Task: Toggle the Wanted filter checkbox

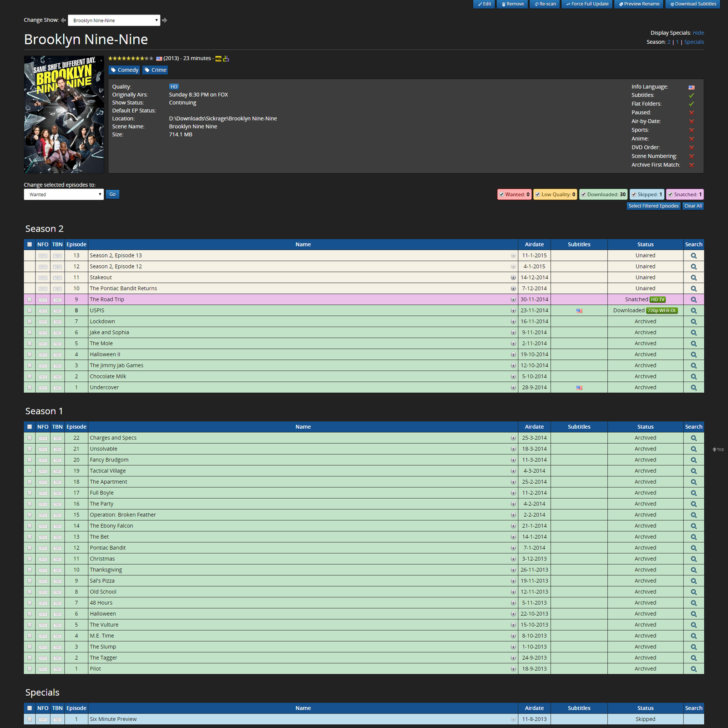Action: 501,195
